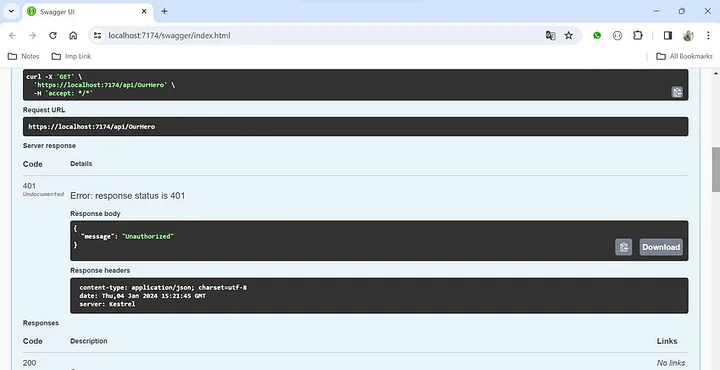This screenshot has height=370, width=720.
Task: Open the Imp Link bookmark folder
Action: coord(72,56)
